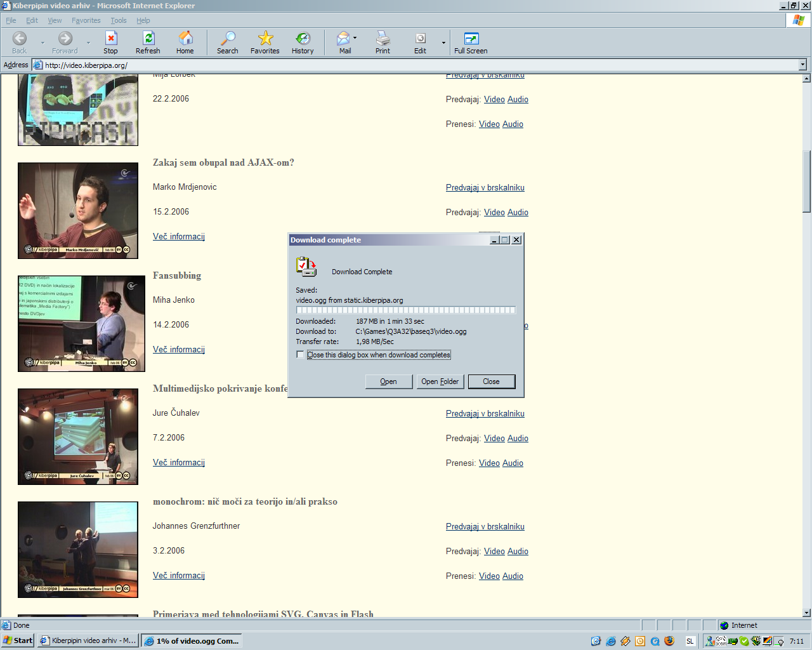The height and width of the screenshot is (650, 812).
Task: Click the Forward toolbar icon
Action: tap(65, 38)
